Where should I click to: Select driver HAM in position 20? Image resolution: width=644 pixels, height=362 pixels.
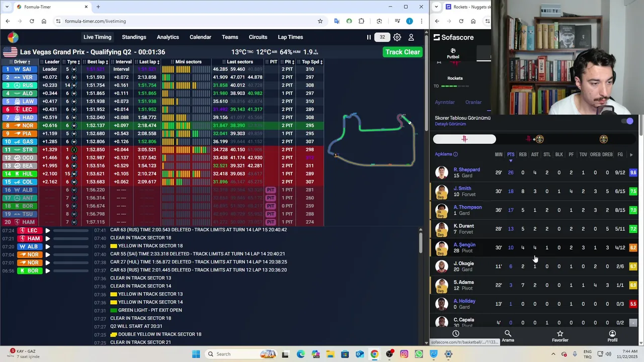pos(19,222)
